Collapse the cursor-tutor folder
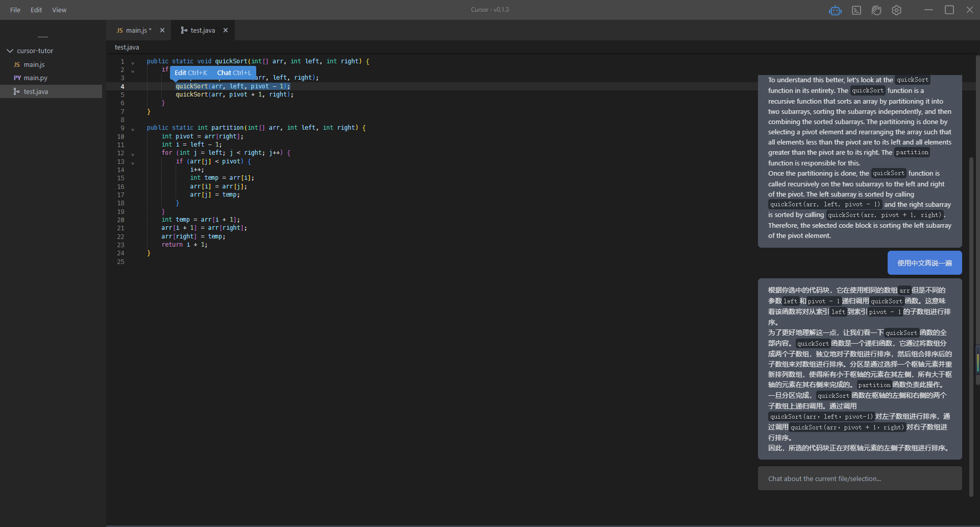 tap(10, 51)
